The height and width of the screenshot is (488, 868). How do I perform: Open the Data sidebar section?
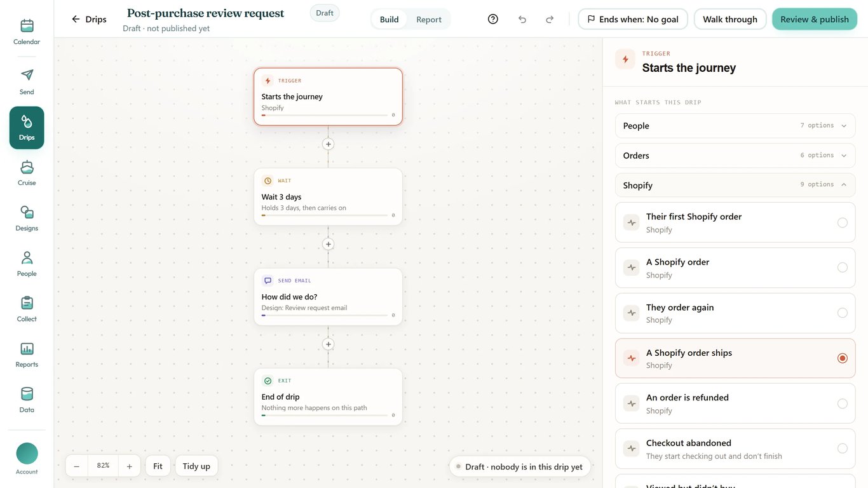27,400
